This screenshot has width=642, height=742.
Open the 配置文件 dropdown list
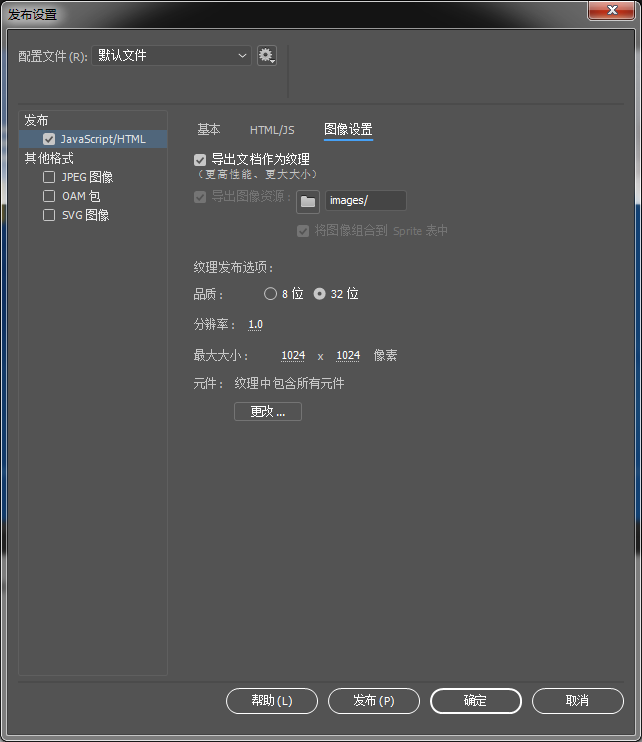pyautogui.click(x=171, y=56)
